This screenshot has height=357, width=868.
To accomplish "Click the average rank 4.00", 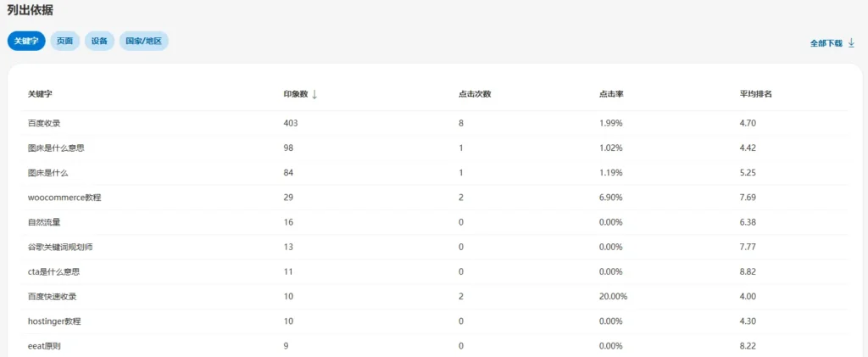I will click(748, 297).
